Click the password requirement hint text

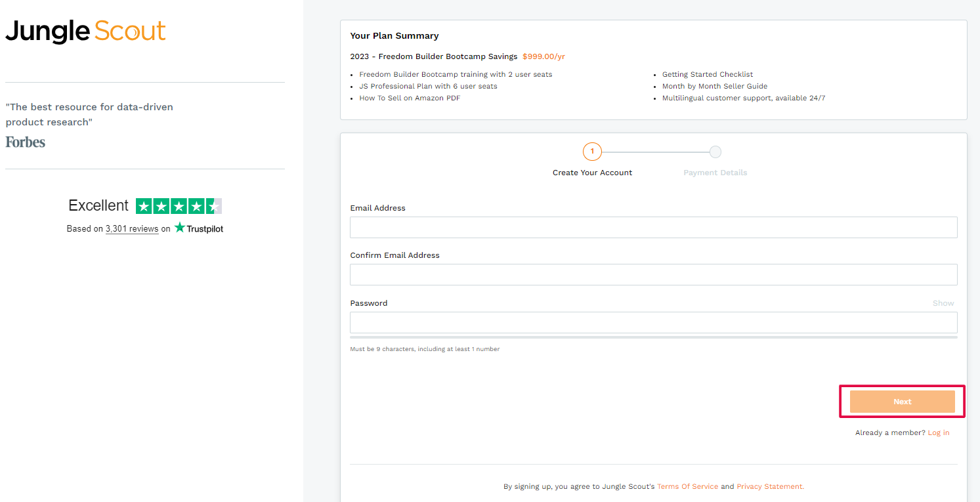click(425, 349)
